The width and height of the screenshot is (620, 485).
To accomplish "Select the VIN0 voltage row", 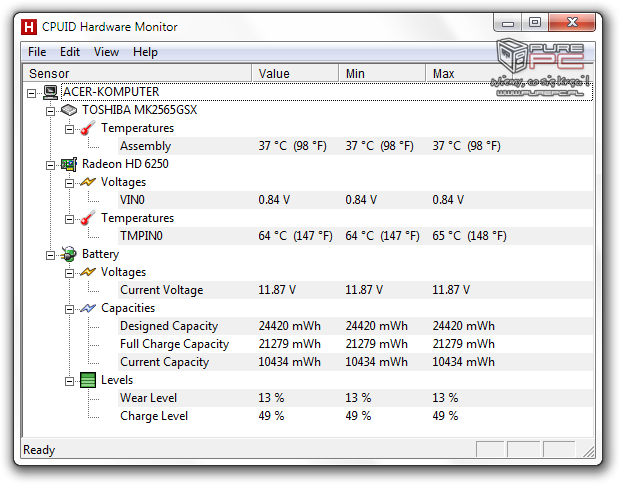I will click(355, 200).
